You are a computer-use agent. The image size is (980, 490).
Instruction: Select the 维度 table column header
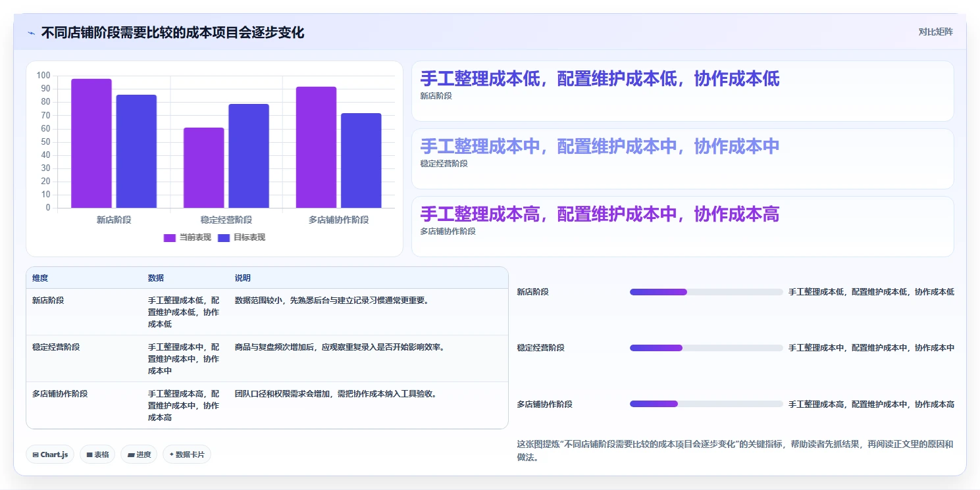pyautogui.click(x=40, y=278)
